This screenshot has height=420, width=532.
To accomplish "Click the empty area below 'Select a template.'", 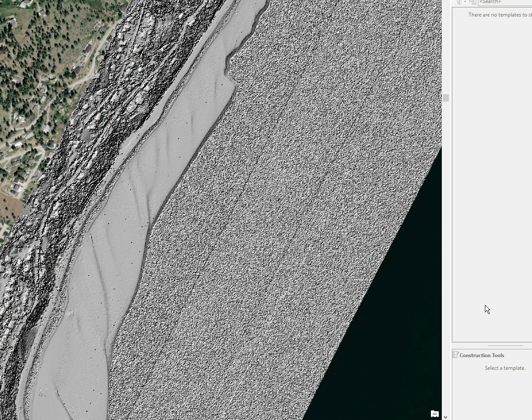I will [x=491, y=397].
